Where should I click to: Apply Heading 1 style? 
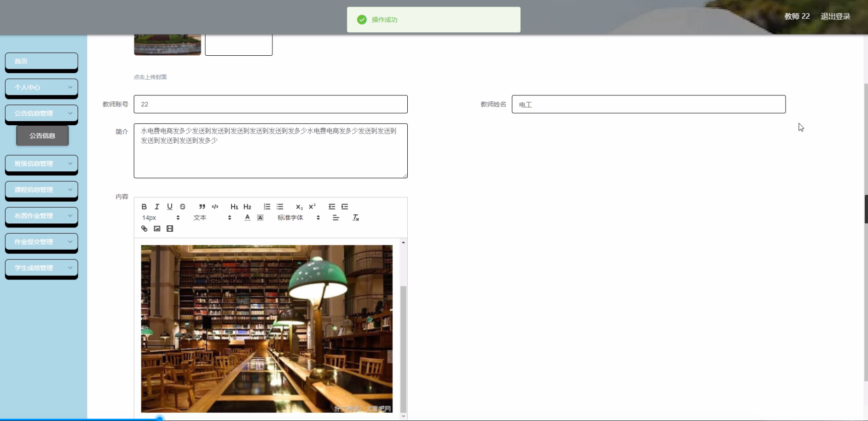pos(234,206)
